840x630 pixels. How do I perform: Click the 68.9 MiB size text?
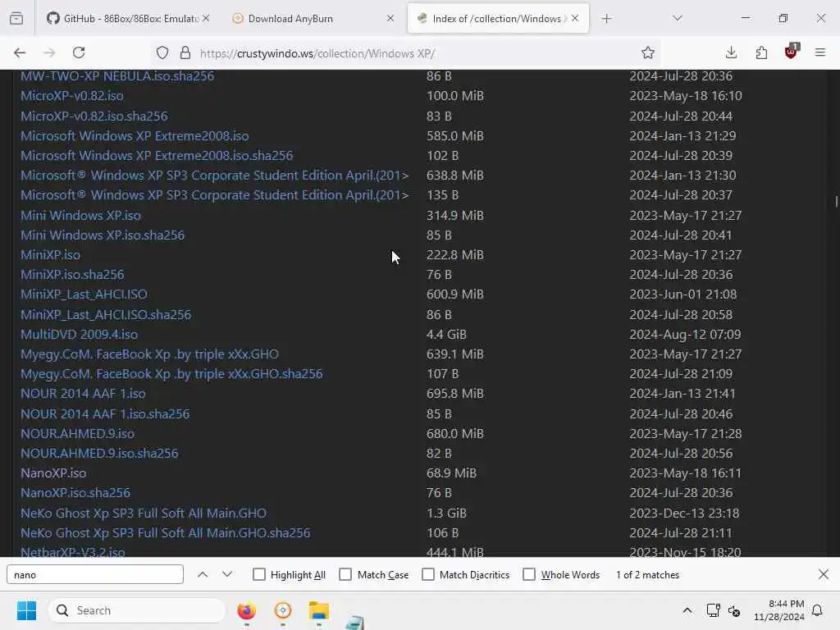[452, 473]
